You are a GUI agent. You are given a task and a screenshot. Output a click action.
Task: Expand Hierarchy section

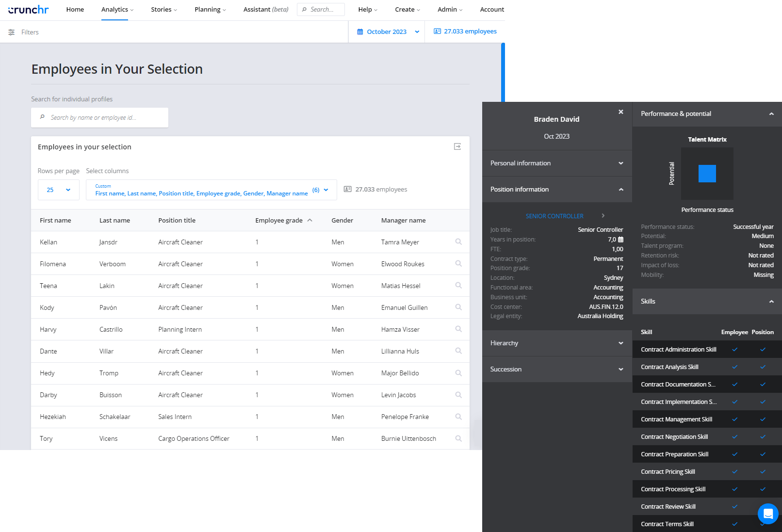(x=557, y=343)
